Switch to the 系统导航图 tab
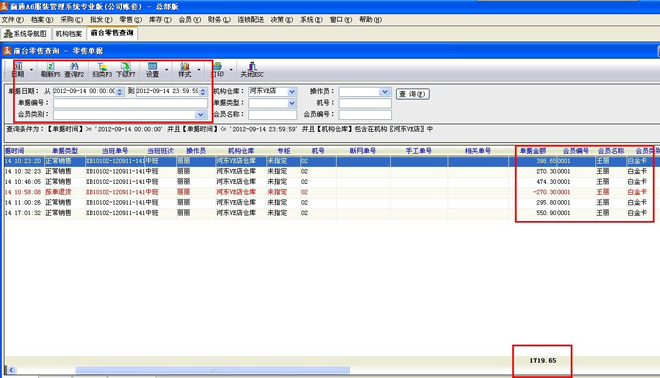660x378 pixels. [26, 34]
